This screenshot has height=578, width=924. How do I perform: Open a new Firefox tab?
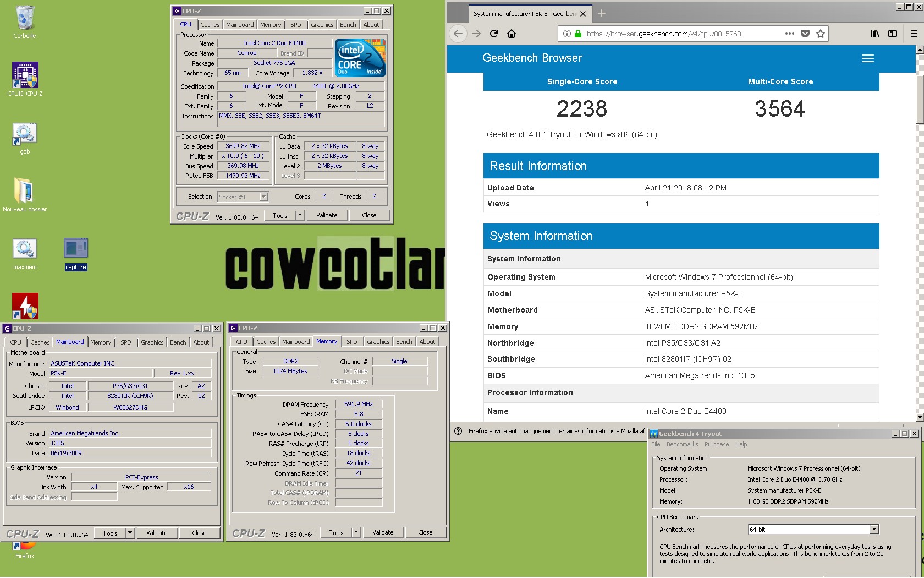point(602,13)
